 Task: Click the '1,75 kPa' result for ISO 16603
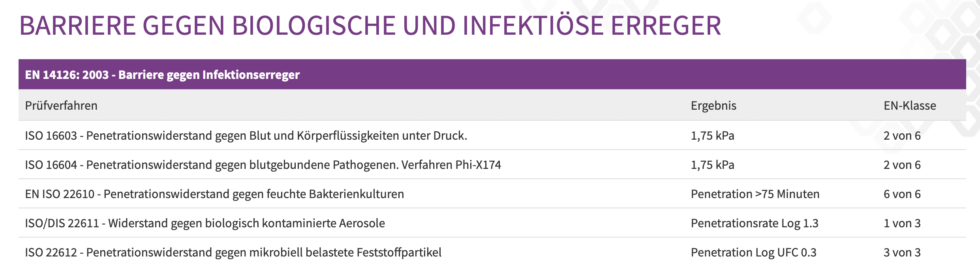pyautogui.click(x=712, y=136)
